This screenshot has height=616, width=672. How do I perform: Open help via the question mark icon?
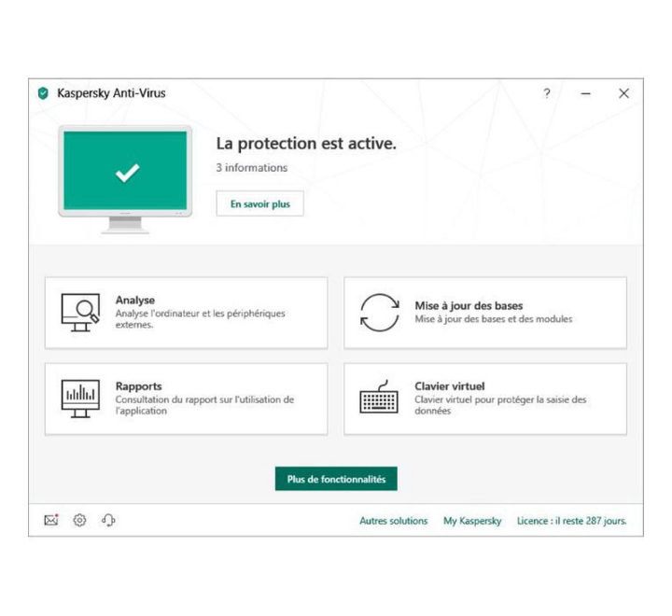[547, 93]
